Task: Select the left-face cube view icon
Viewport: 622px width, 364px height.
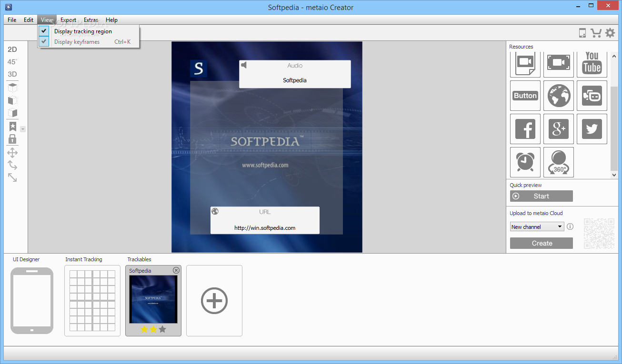Action: (x=12, y=100)
